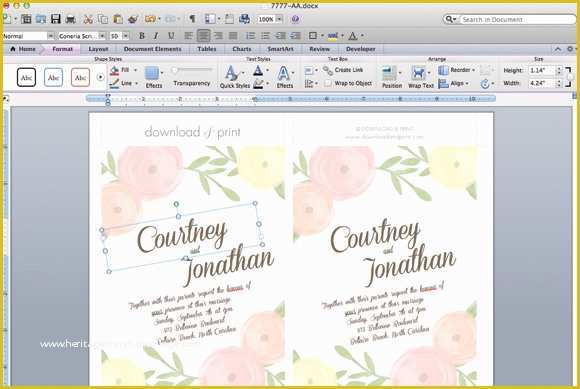Click the Media Browser icon
This screenshot has height=389, width=580.
tap(244, 19)
